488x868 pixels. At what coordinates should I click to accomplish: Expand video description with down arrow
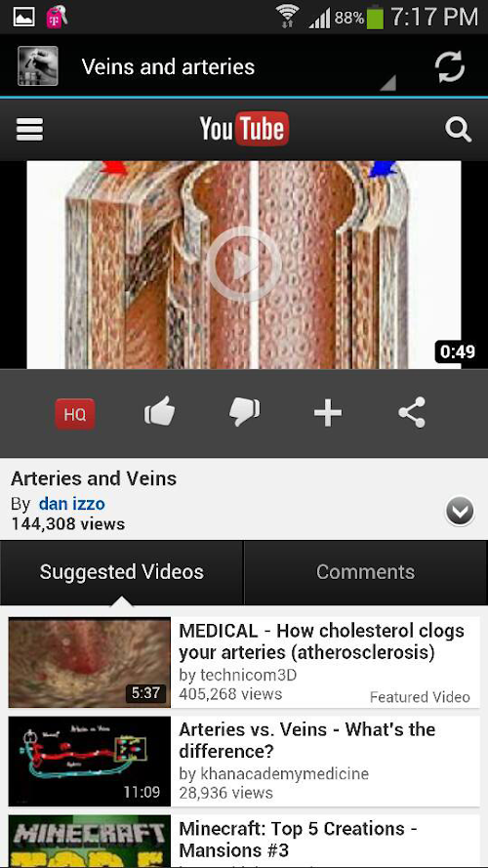pyautogui.click(x=460, y=511)
